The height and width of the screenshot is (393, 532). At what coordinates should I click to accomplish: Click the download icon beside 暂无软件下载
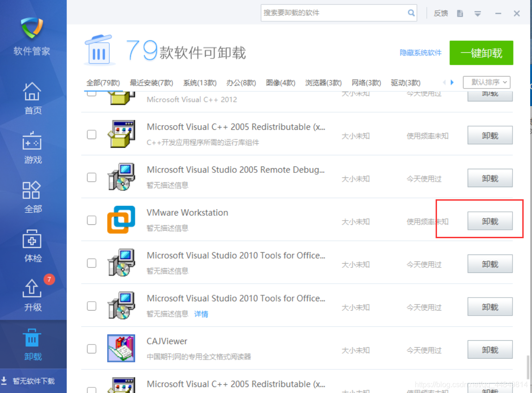point(4,381)
